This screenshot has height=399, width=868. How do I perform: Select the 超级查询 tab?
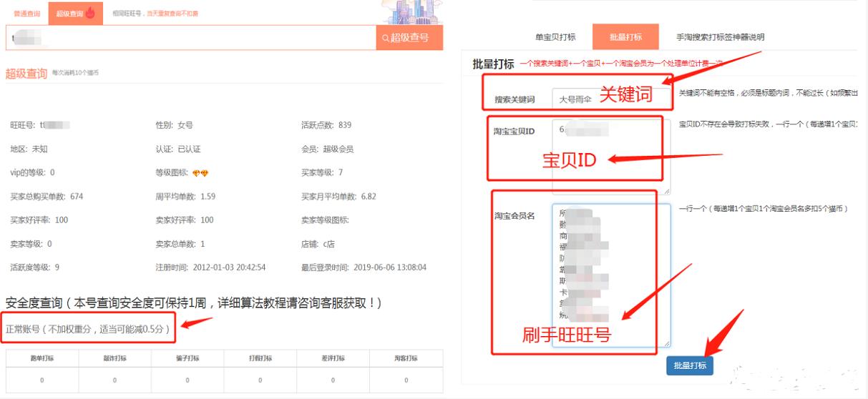click(x=76, y=14)
